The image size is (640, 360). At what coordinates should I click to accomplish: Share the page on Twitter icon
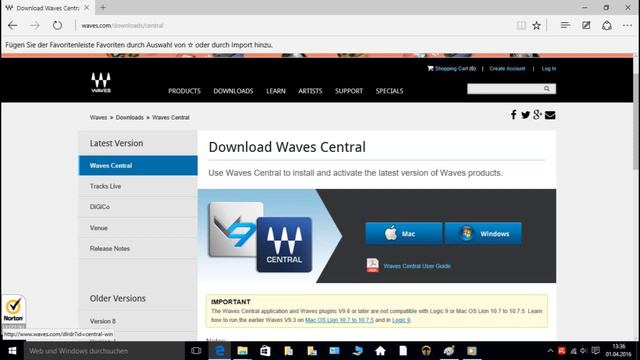tap(525, 115)
